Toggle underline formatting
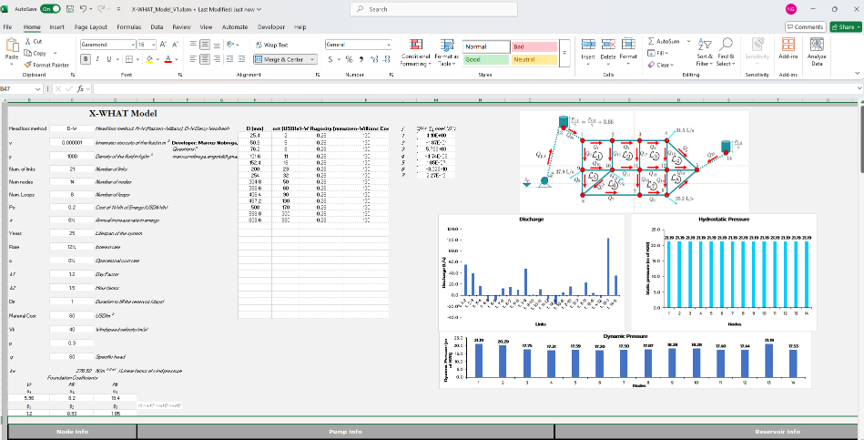The width and height of the screenshot is (864, 440). pyautogui.click(x=109, y=59)
